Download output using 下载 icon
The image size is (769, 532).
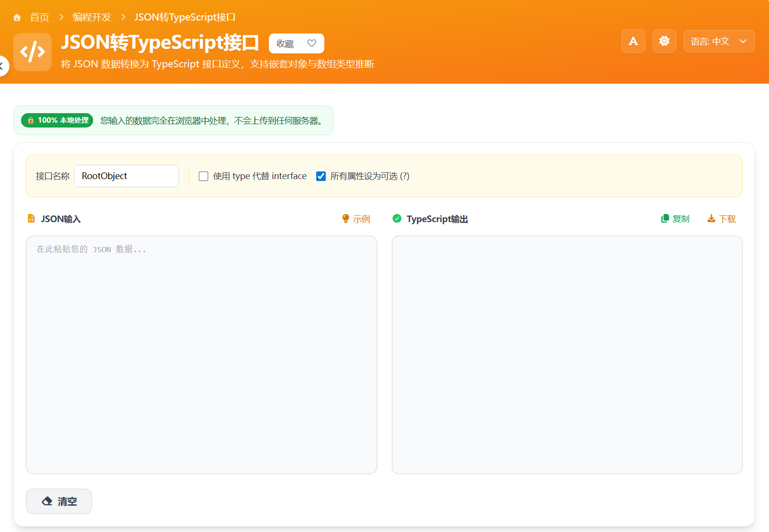711,219
